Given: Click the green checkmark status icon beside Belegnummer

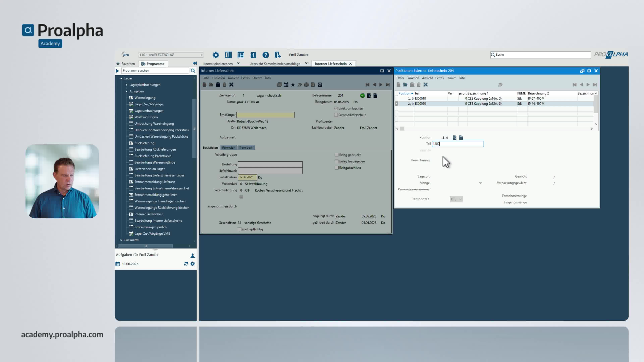Looking at the screenshot, I should (362, 95).
